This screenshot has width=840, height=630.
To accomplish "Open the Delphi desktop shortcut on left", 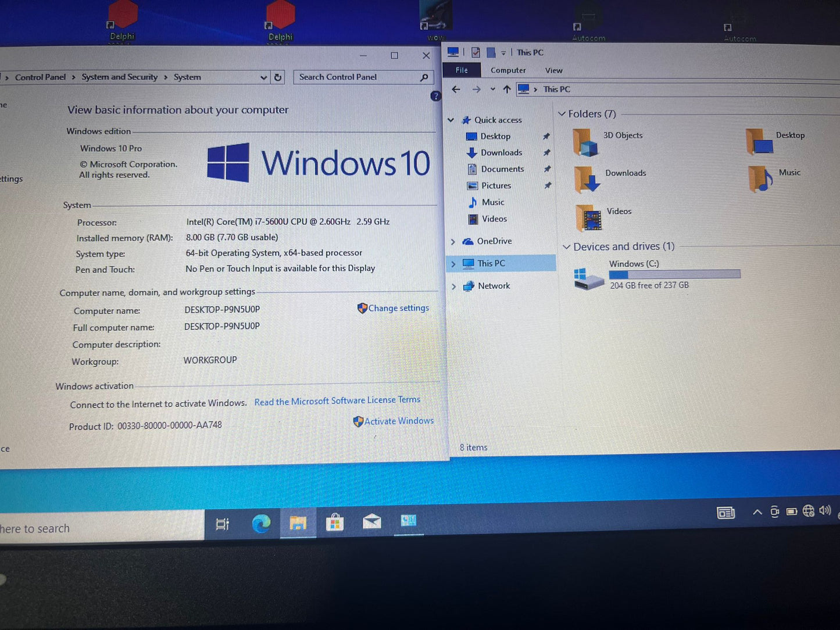I will (x=122, y=20).
